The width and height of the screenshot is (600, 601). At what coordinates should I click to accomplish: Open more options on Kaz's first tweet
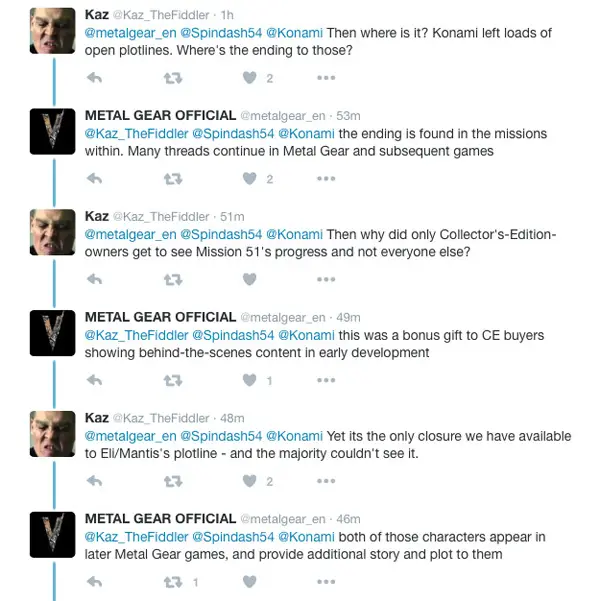coord(326,77)
